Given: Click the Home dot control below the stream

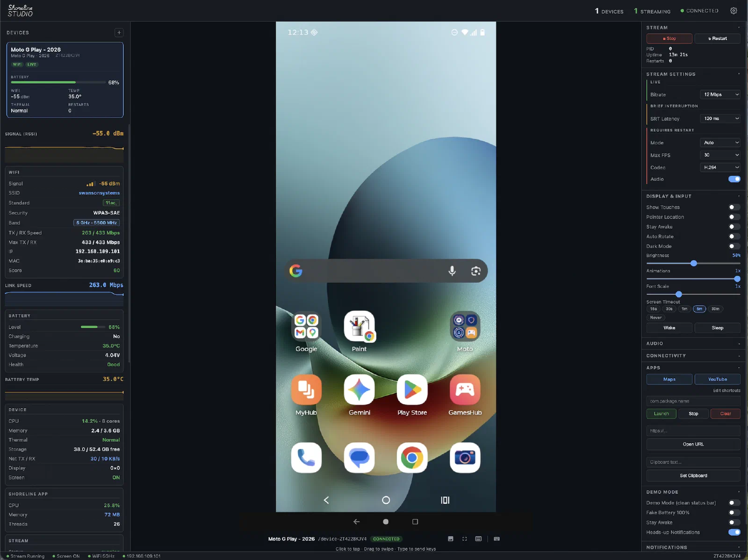Looking at the screenshot, I should [386, 522].
